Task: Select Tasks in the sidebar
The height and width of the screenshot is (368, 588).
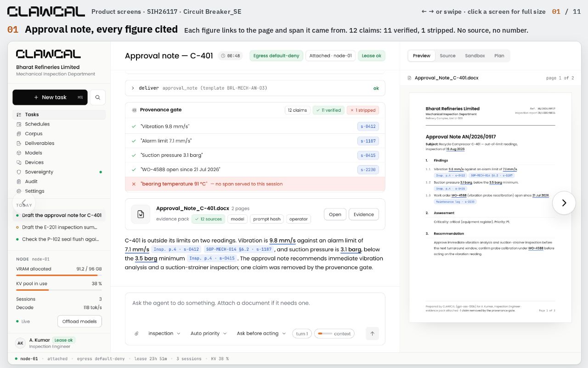Action: tap(59, 115)
